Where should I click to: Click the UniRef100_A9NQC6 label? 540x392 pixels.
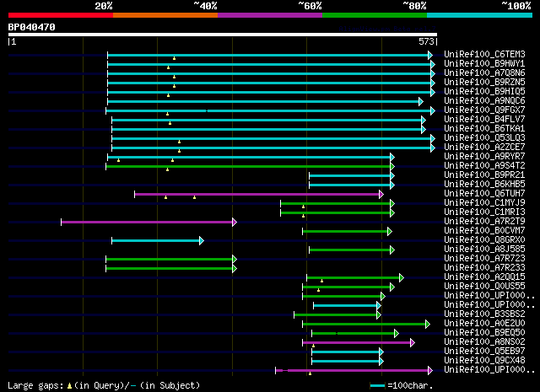tap(484, 101)
